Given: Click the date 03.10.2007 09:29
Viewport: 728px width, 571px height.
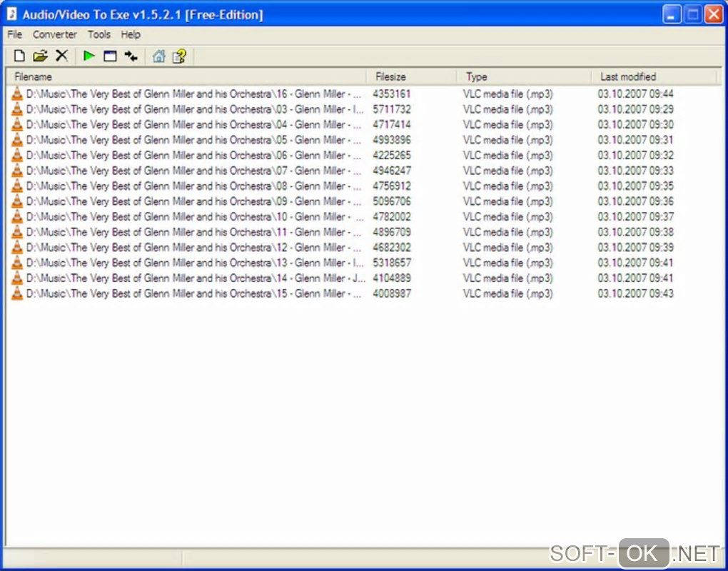Looking at the screenshot, I should [636, 109].
